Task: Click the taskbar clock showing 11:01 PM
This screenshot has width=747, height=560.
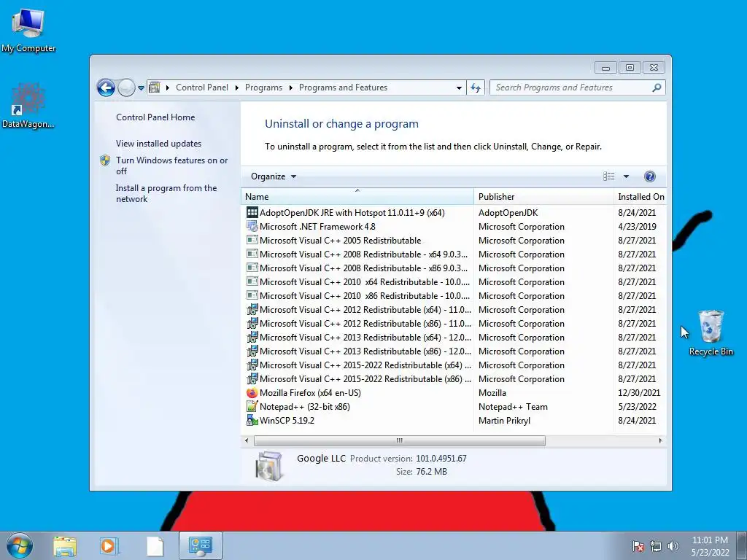Action: coord(710,546)
